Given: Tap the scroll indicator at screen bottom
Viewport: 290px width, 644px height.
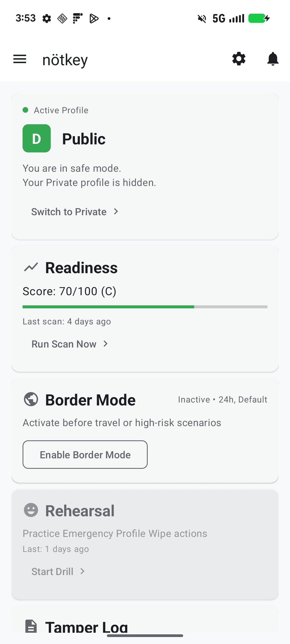Looking at the screenshot, I should click(x=145, y=635).
